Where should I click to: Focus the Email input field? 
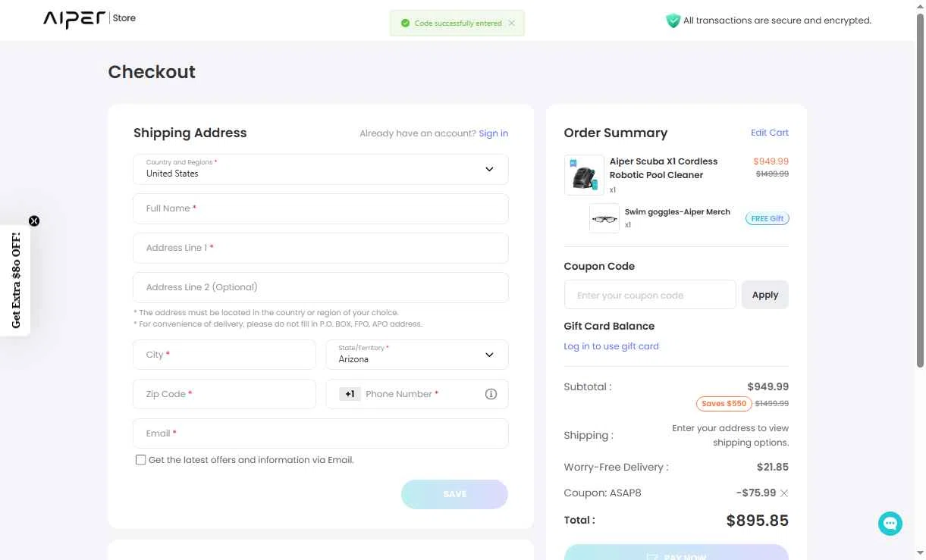(321, 433)
